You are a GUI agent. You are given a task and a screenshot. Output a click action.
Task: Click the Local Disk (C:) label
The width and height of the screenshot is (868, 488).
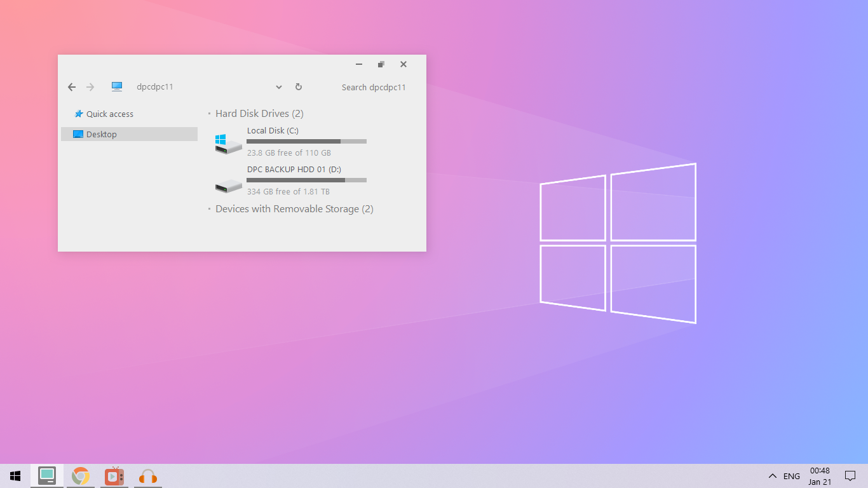point(273,131)
